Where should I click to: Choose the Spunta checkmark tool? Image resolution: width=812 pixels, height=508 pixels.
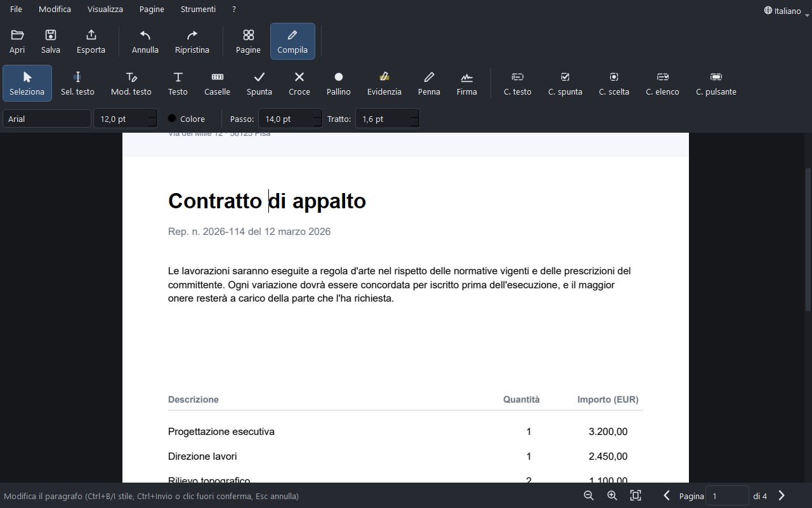259,83
